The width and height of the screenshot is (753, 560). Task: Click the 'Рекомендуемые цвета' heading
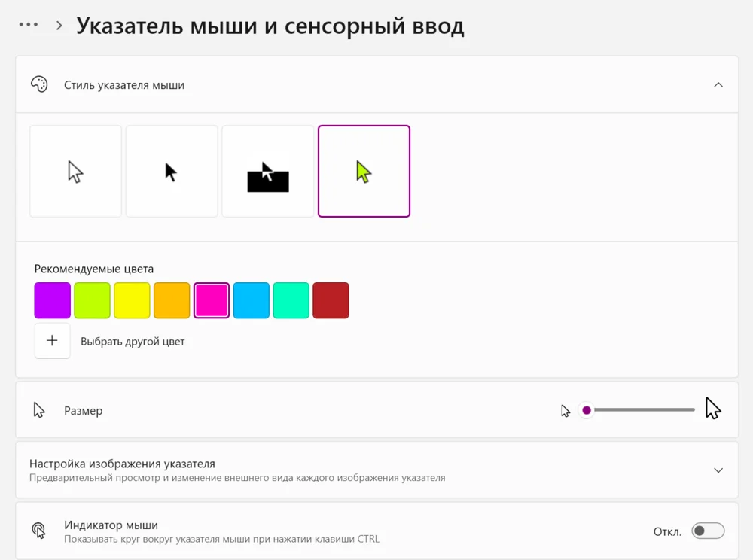(94, 269)
